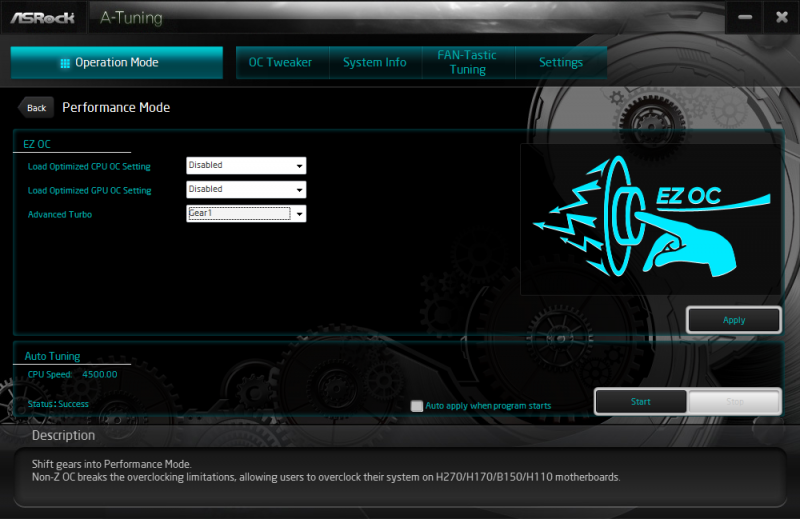Switch to the OC Tweaker tab
The image size is (800, 519).
[280, 63]
